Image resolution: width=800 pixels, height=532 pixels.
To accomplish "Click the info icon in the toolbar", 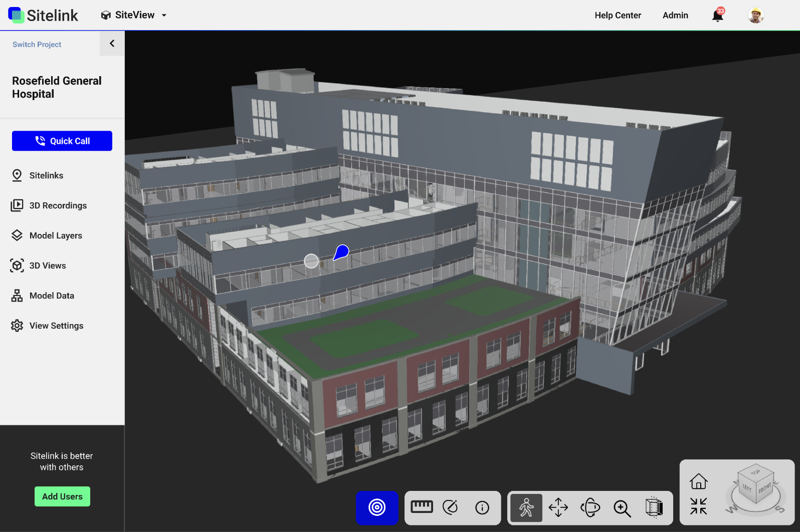I will pyautogui.click(x=482, y=508).
